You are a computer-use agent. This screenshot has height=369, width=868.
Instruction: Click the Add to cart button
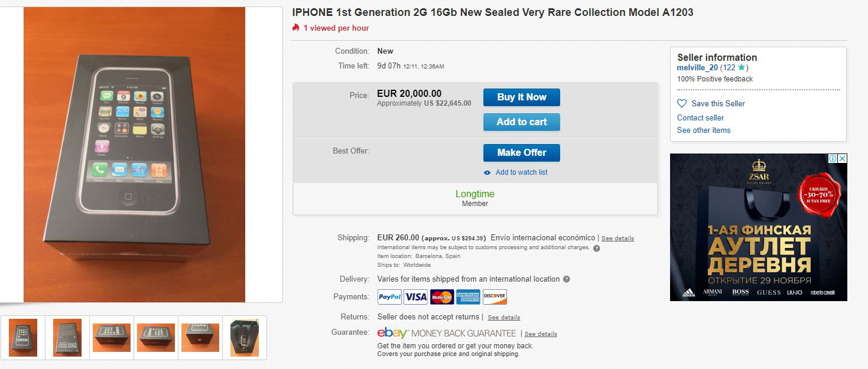pyautogui.click(x=521, y=122)
